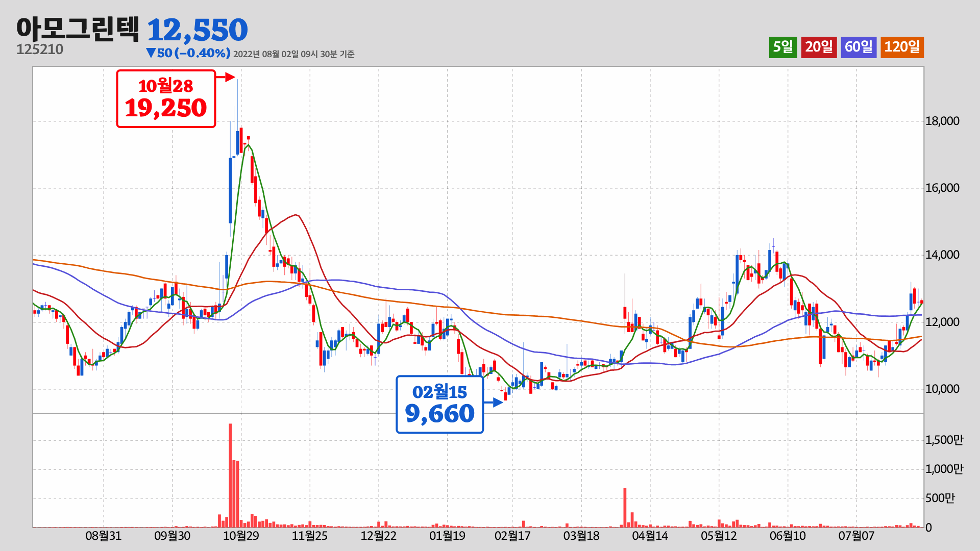Image resolution: width=980 pixels, height=551 pixels.
Task: Click the 20일 moving average legend
Action: 819,47
